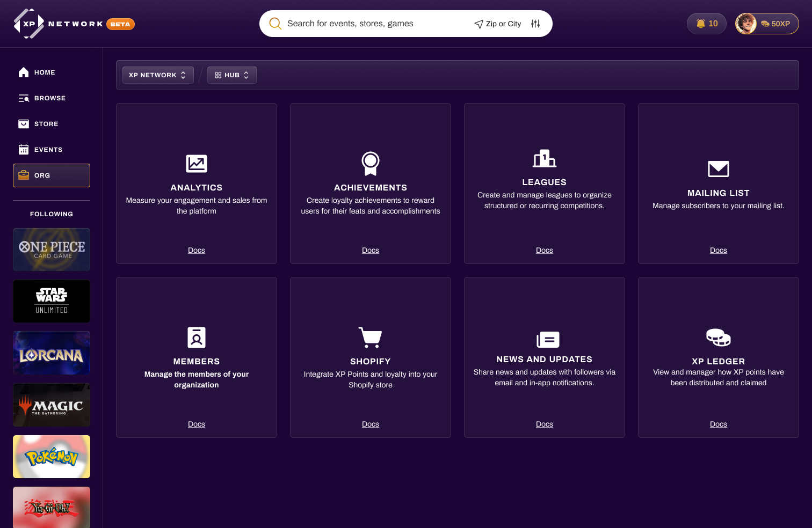Open the Mailing List envelope icon
The image size is (812, 528).
pos(718,169)
